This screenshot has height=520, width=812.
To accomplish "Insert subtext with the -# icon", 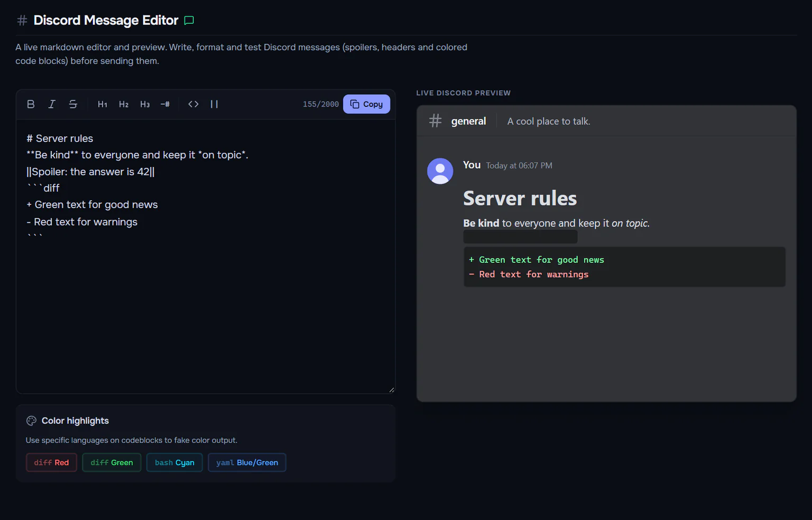I will 165,104.
